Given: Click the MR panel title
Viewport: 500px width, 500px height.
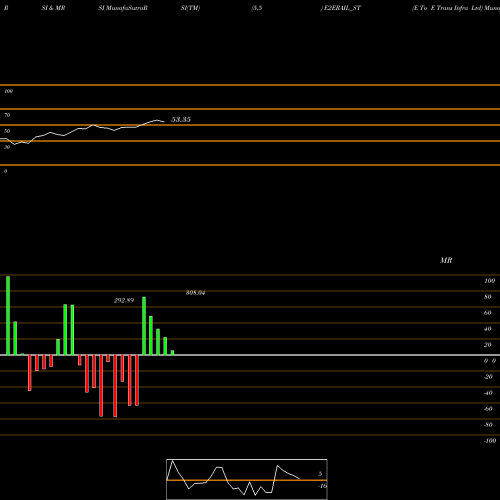Looking at the screenshot, I should [x=446, y=260].
